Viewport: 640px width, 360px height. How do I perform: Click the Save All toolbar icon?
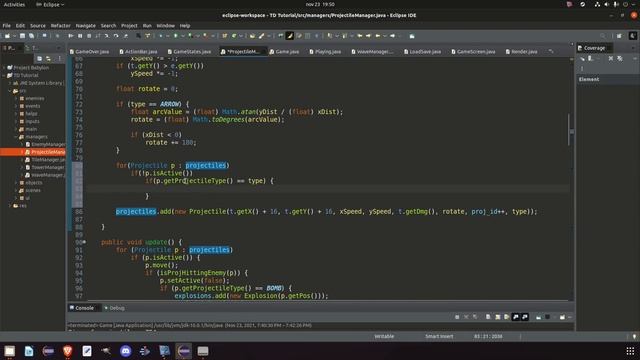[x=31, y=36]
